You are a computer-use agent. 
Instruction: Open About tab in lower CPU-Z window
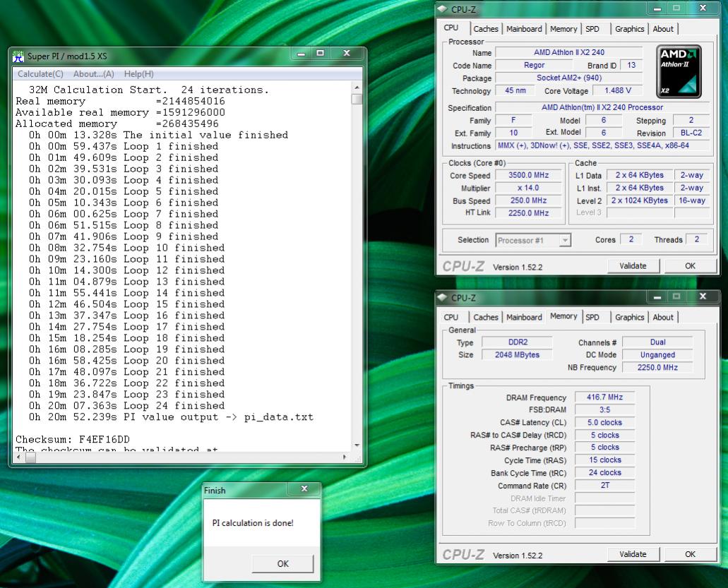pos(663,318)
